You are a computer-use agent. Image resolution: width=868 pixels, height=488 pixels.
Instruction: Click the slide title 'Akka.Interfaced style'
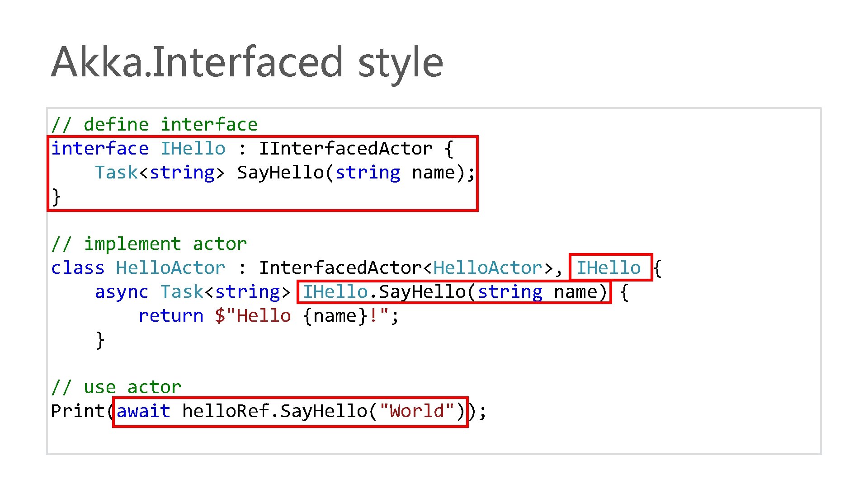tap(247, 62)
